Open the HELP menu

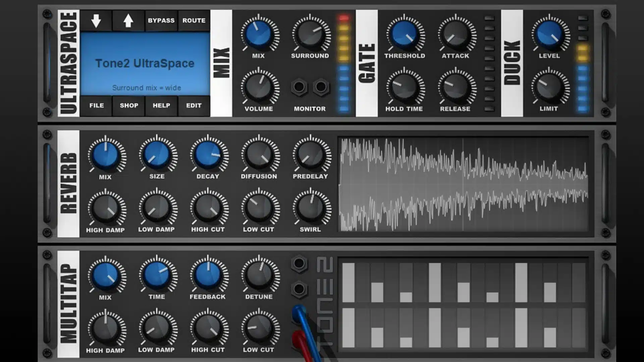[x=161, y=106]
